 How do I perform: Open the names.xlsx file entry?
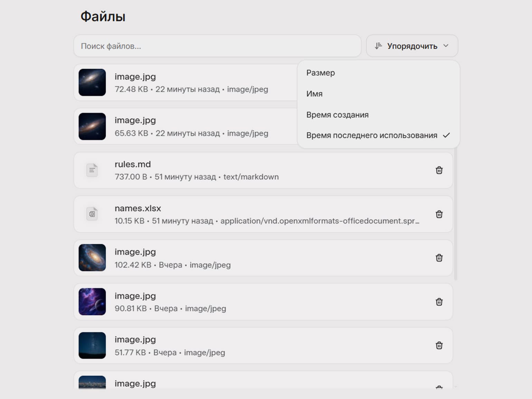[x=242, y=214]
